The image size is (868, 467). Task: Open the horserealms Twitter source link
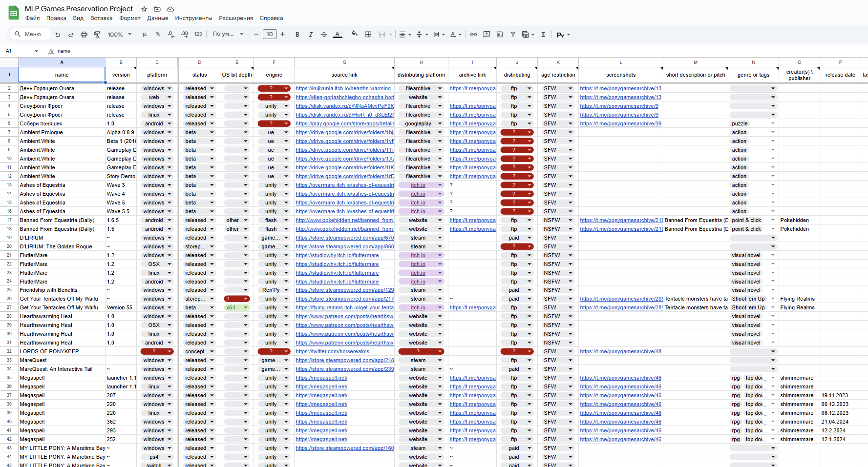[x=332, y=351]
